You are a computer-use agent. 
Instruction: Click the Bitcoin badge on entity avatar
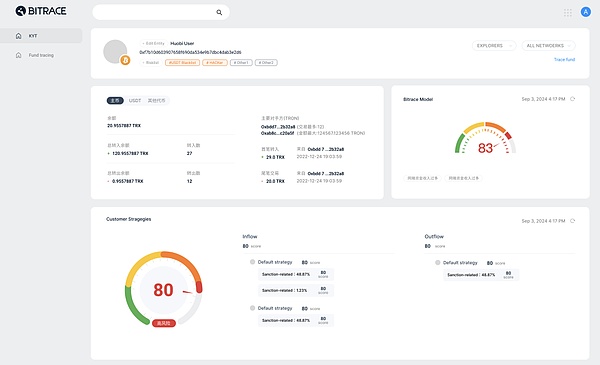[125, 60]
